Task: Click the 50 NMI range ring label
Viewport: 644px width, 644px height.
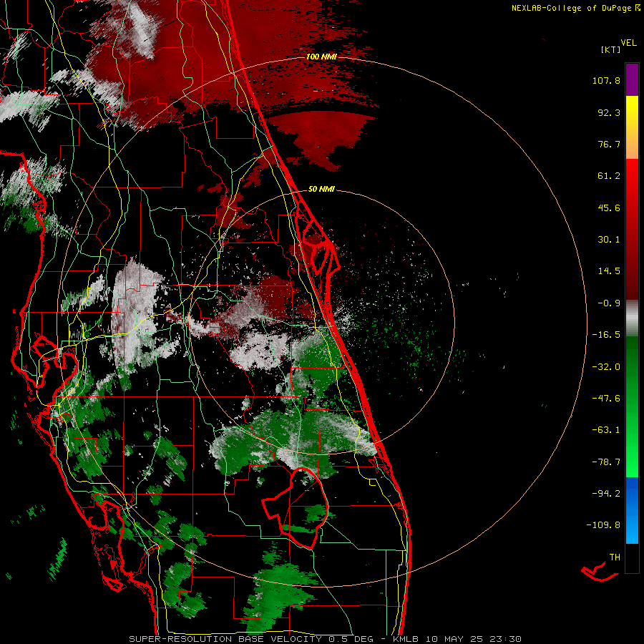Action: point(321,189)
